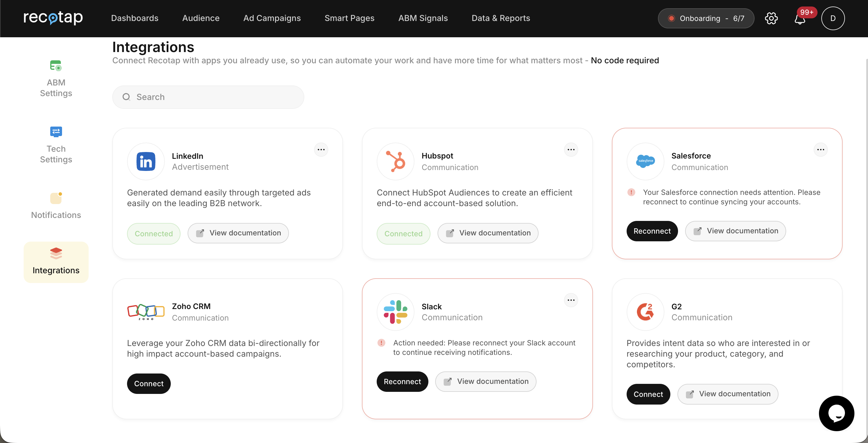Open Data & Reports menu
Screen dimensions: 868x443
coord(501,18)
